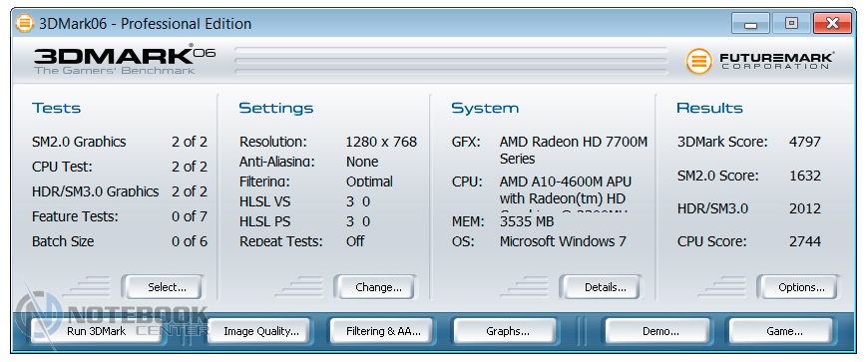The width and height of the screenshot is (868, 362).
Task: Click the OS text Microsoft Windows 7
Action: pos(563,241)
